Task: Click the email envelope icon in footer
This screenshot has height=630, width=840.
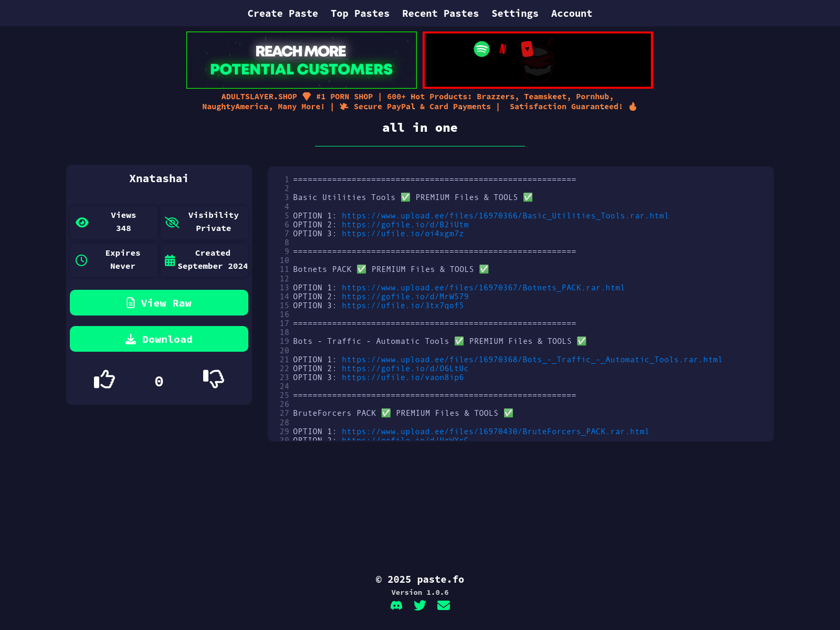Action: [444, 605]
